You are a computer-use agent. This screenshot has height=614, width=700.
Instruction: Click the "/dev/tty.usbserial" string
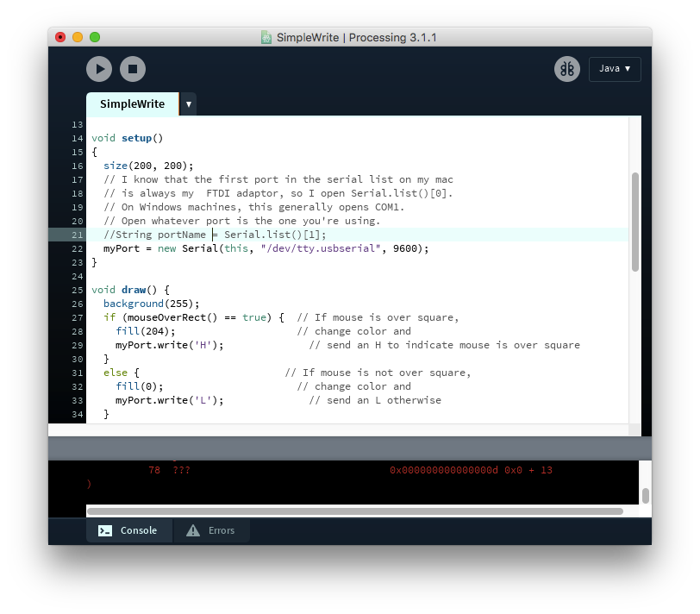[321, 248]
